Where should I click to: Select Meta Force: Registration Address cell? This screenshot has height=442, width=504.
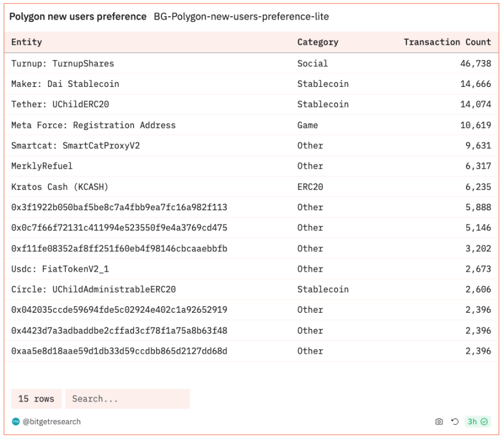coord(94,125)
